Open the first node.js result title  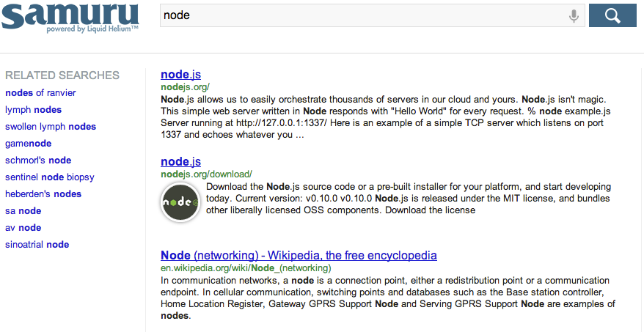(x=180, y=74)
